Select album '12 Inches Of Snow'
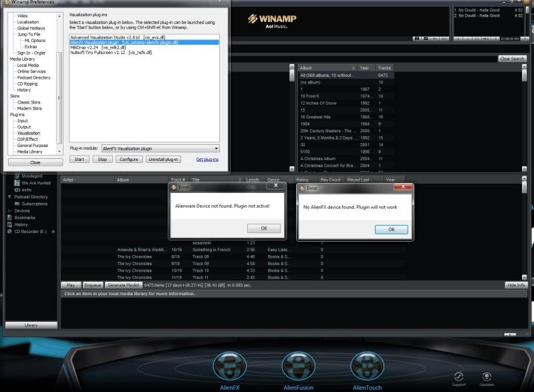 pyautogui.click(x=346, y=103)
